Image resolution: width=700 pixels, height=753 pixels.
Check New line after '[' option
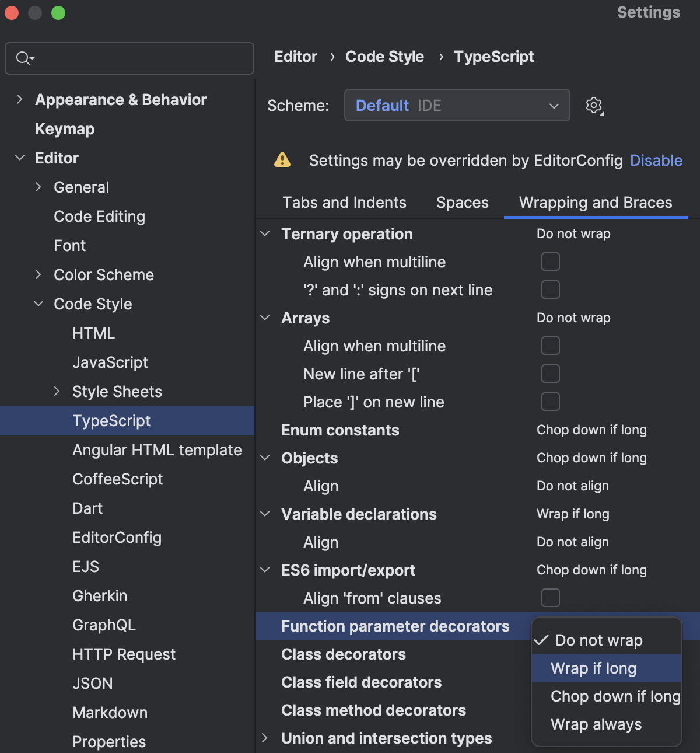tap(550, 374)
